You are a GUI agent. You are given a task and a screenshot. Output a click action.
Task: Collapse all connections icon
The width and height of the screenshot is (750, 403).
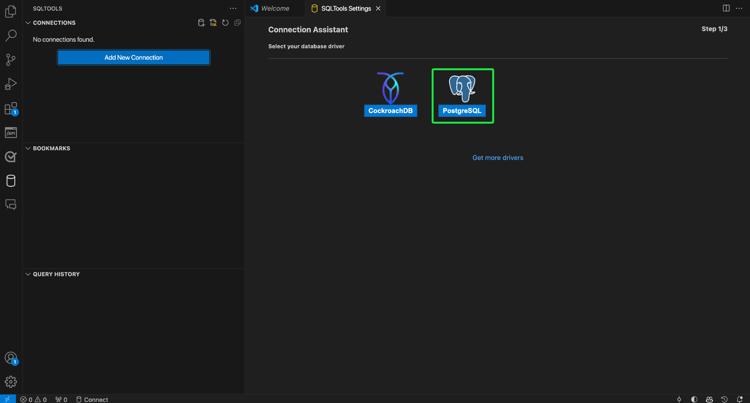coord(237,22)
